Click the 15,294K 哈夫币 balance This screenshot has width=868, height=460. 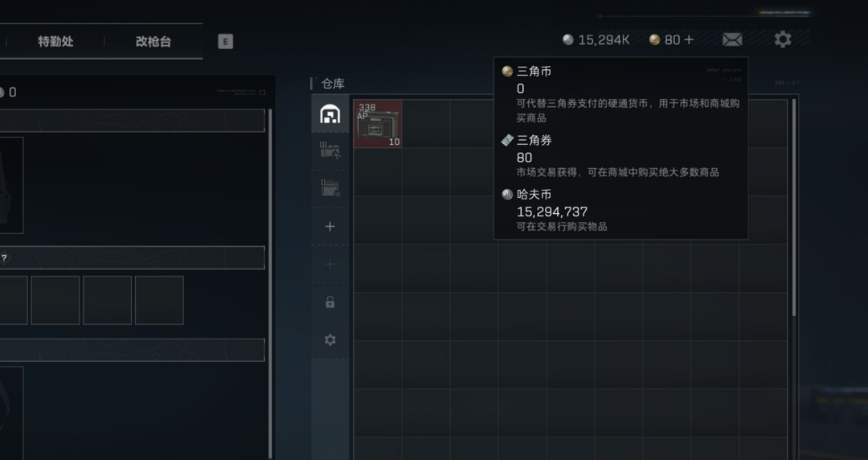tap(596, 40)
